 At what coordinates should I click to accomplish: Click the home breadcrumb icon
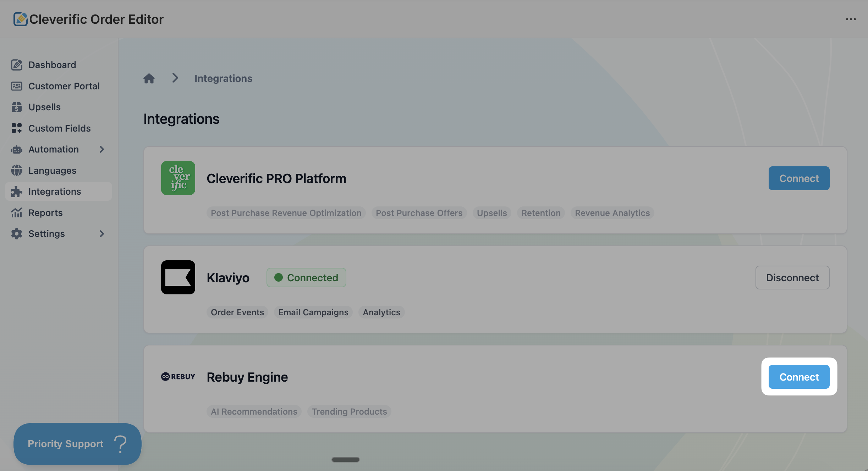[149, 78]
